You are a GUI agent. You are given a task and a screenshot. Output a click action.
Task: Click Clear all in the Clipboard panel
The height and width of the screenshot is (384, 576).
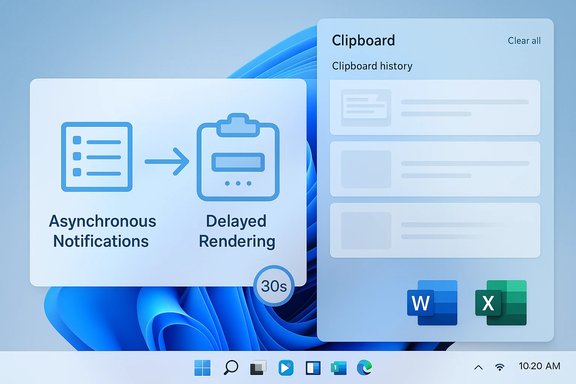point(524,40)
